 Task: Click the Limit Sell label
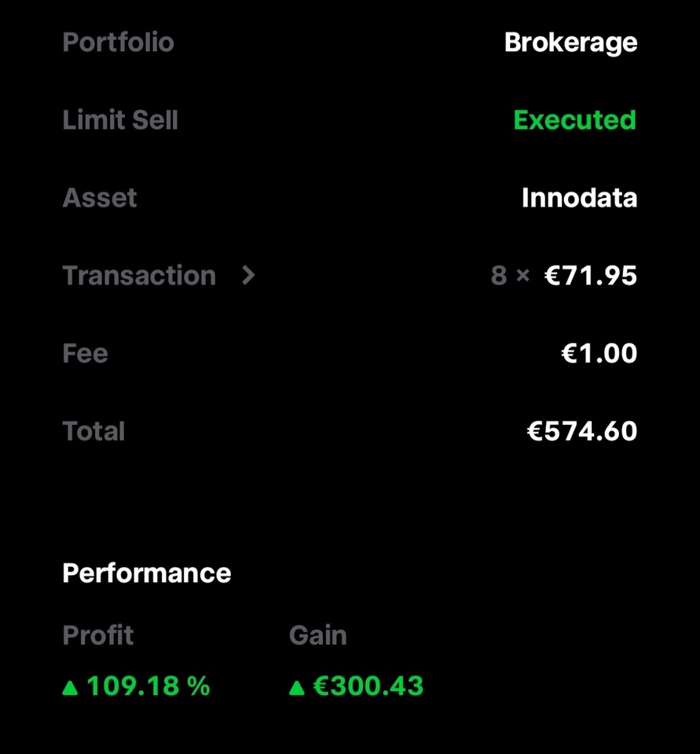[x=120, y=120]
